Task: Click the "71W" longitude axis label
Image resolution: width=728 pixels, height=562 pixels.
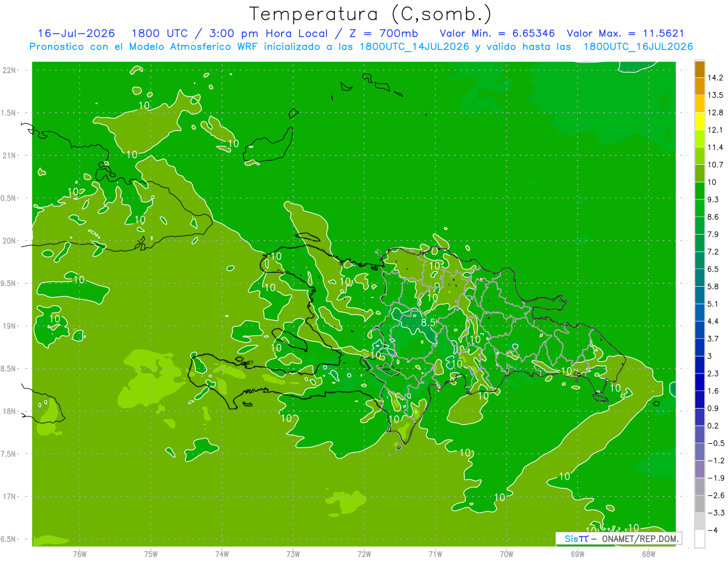Action: [435, 554]
